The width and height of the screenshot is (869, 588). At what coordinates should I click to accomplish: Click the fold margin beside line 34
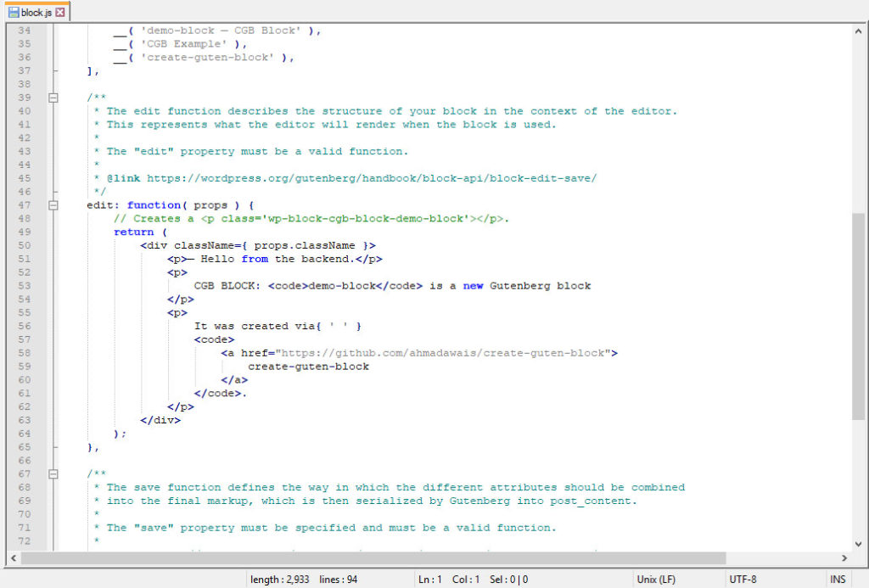pos(53,30)
